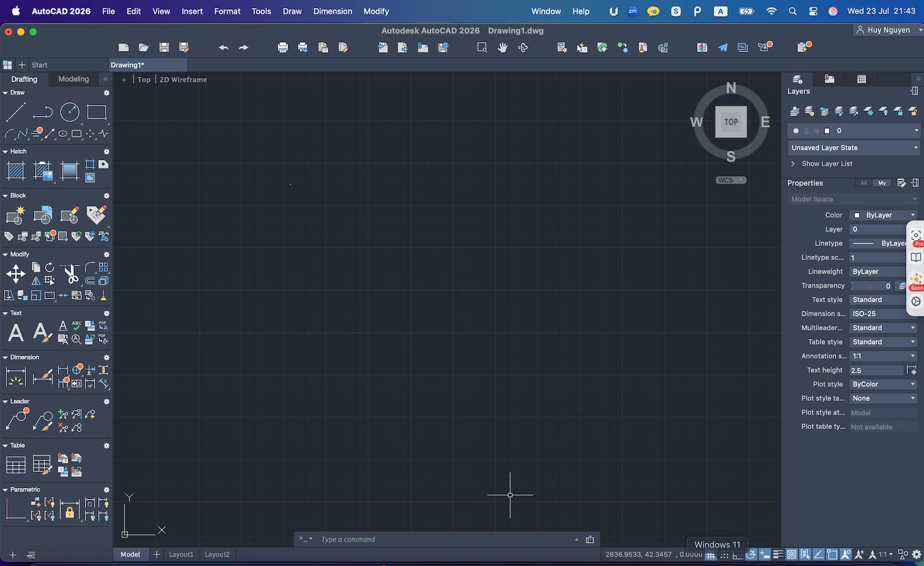
Task: Select the Rectangle tool in Draw panel
Action: [x=96, y=112]
